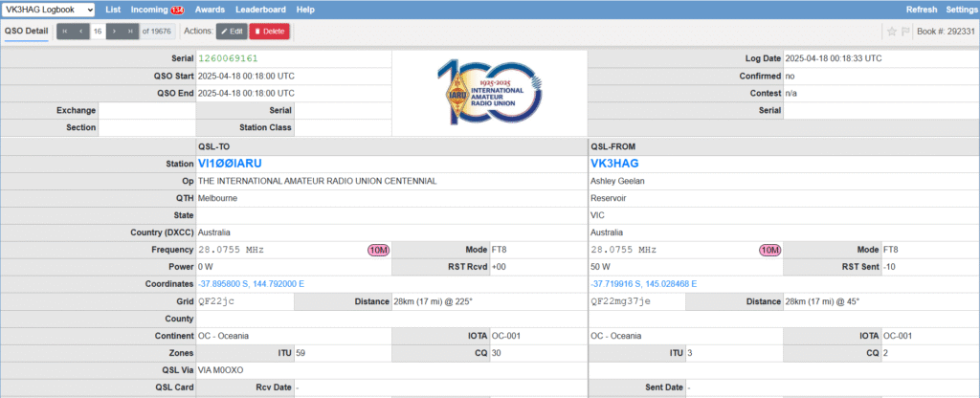Screen dimensions: 980x398
Task: Click the 10M band badge under QSL-FROM
Action: (768, 250)
